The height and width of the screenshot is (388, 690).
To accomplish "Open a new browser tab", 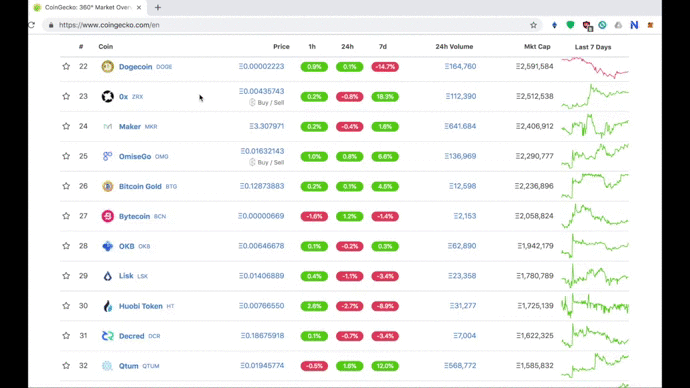I will click(x=158, y=7).
